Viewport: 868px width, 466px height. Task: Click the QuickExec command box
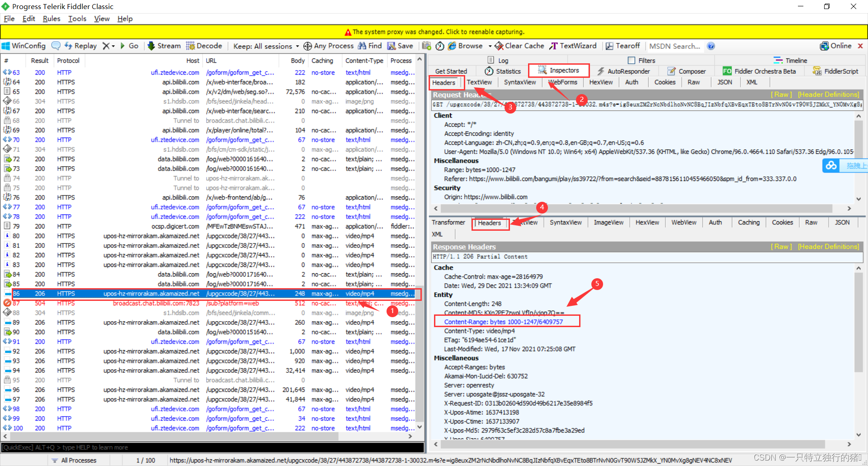click(x=212, y=447)
